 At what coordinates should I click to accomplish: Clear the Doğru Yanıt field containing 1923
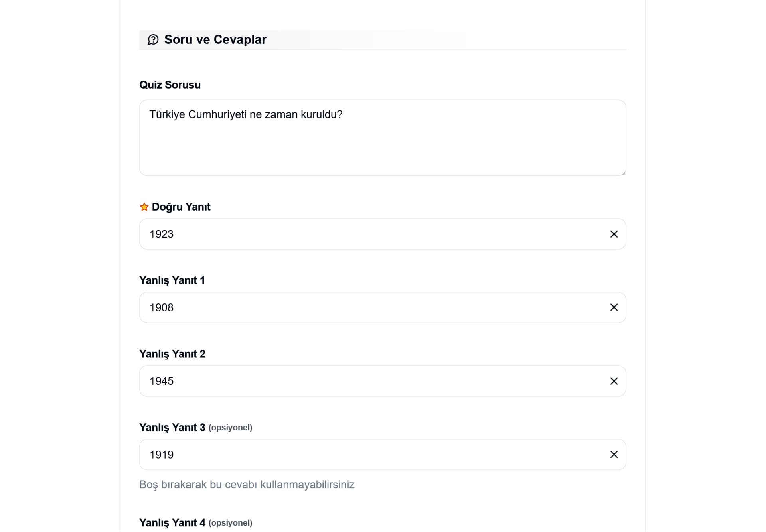(614, 234)
